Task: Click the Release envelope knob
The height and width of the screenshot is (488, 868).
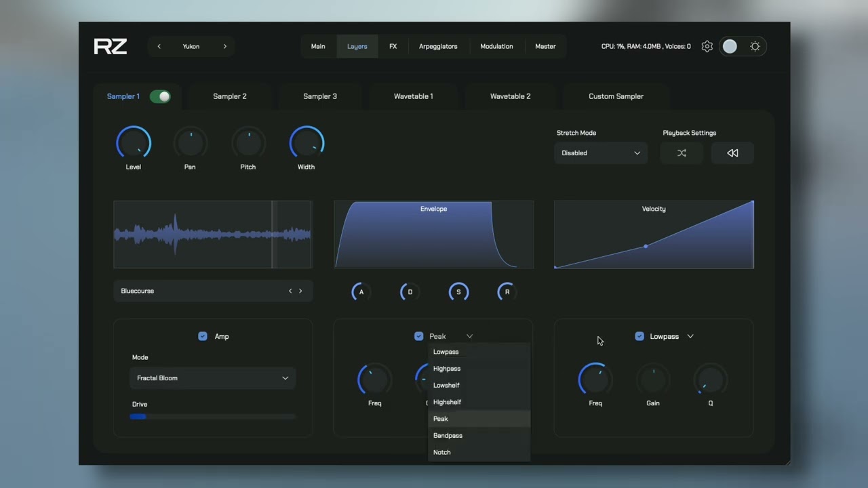Action: [507, 292]
